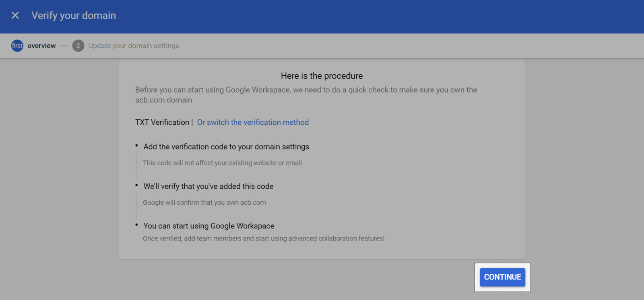Click Google will confirm that you own acb.com
Screen dimensions: 644x300
pos(204,203)
